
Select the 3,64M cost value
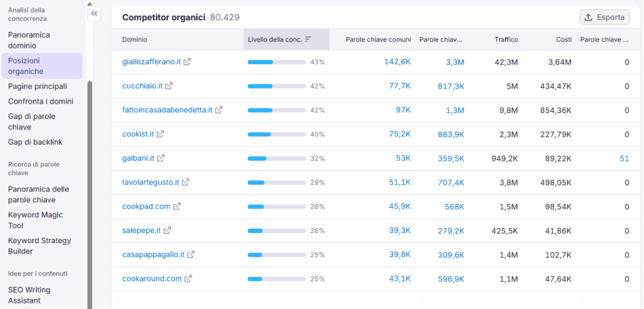click(560, 62)
